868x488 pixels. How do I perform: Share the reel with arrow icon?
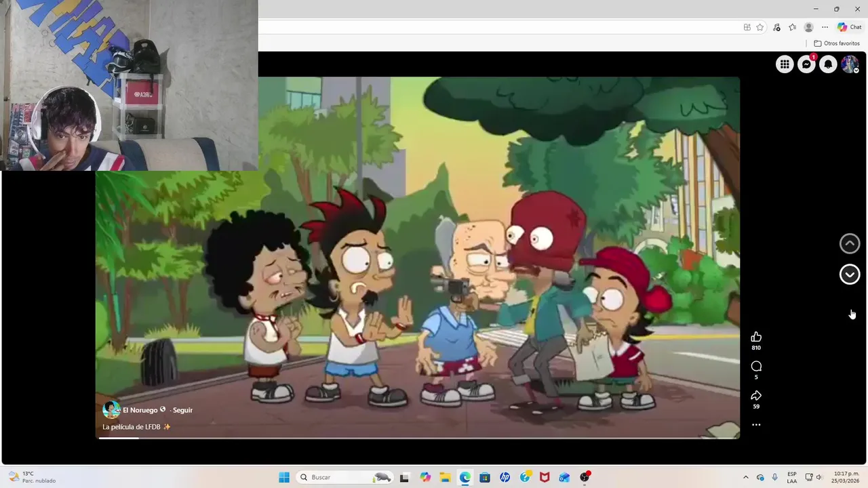756,395
